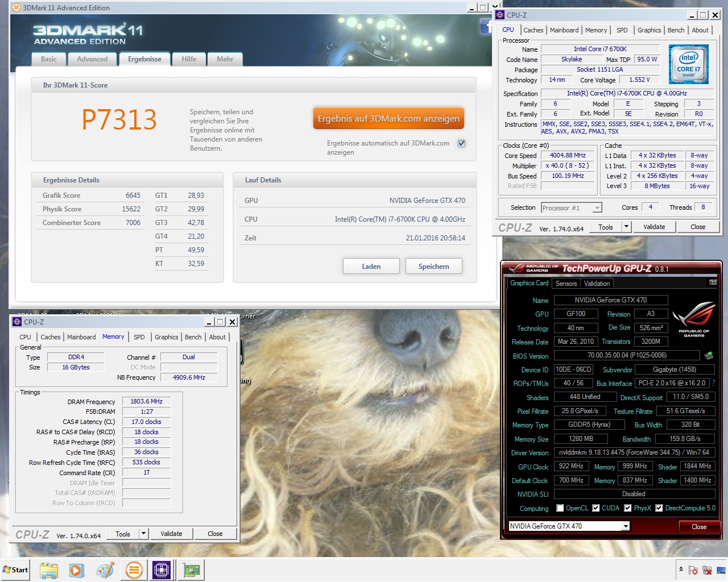Click Validate in upper CPU-Z window
The width and height of the screenshot is (728, 582).
[654, 227]
